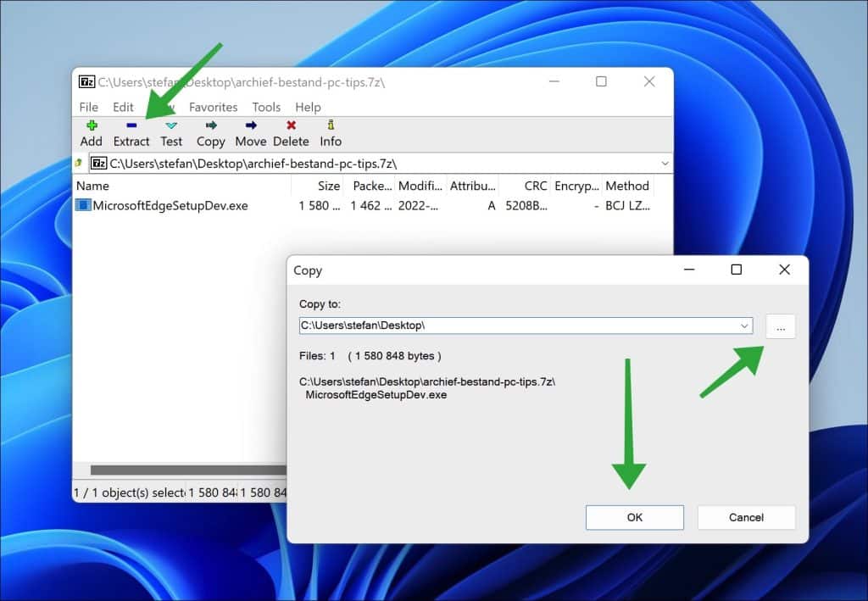Image resolution: width=868 pixels, height=601 pixels.
Task: Sort files by the Size column
Action: [330, 186]
